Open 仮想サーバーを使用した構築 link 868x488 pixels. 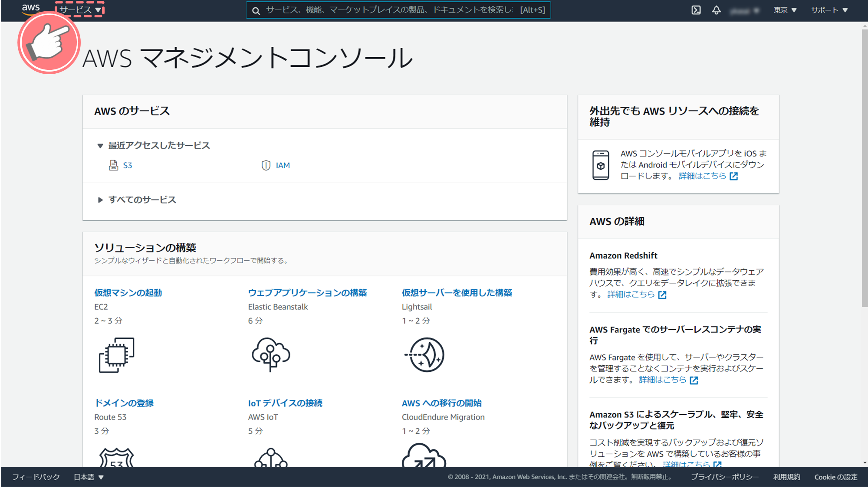(x=457, y=293)
